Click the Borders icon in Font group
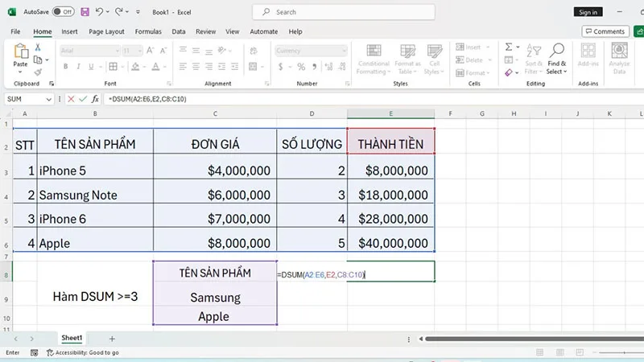 click(113, 67)
